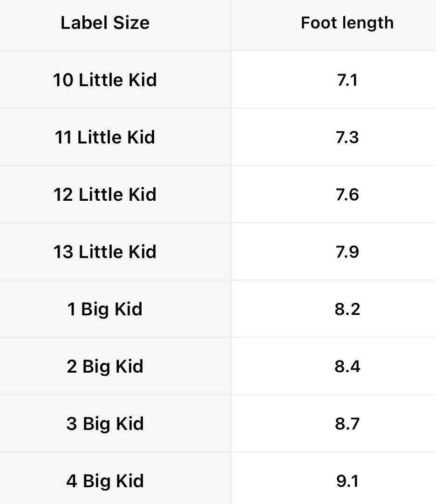Tap the 7.6 foot length value
This screenshot has width=436, height=504.
347,195
